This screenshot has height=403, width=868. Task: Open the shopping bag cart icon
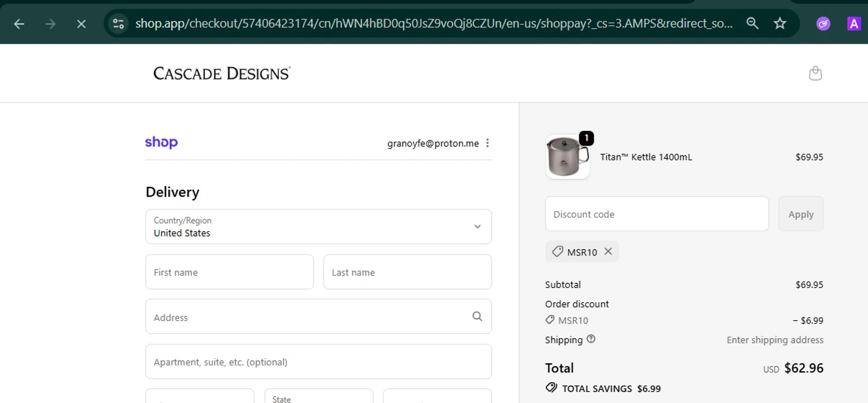(815, 73)
